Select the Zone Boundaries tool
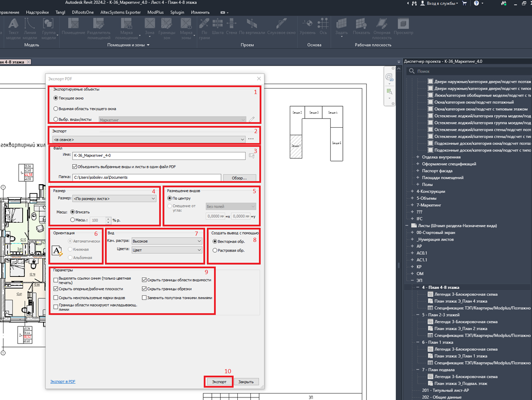 pyautogui.click(x=167, y=28)
